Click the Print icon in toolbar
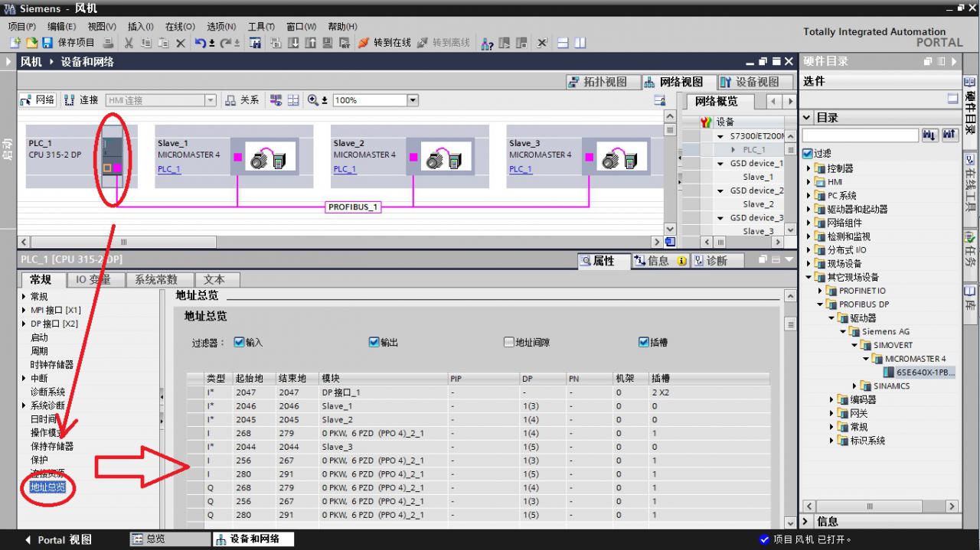 [108, 43]
